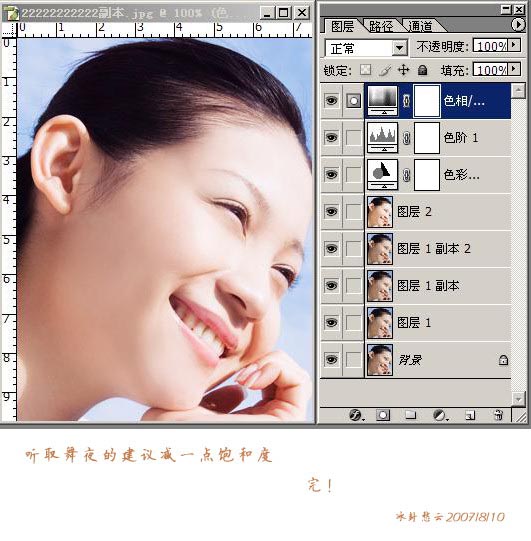
Task: Open the blend mode dropdown showing 正常
Action: tap(399, 48)
